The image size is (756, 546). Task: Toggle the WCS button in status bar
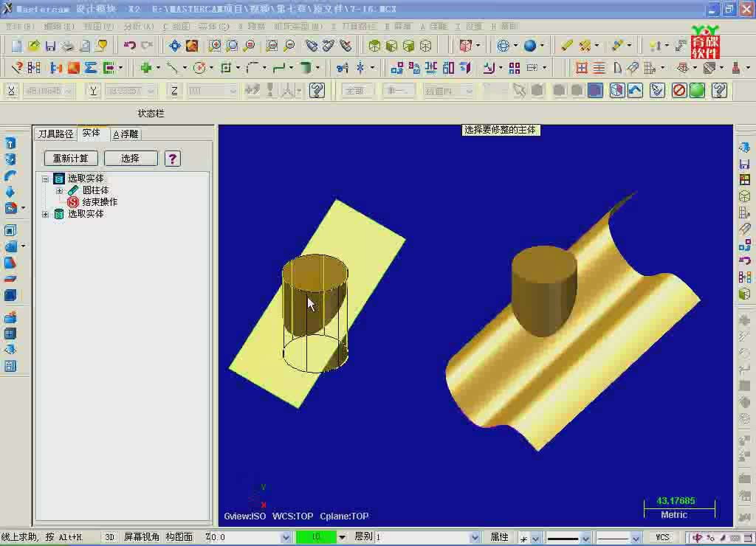[x=662, y=537]
